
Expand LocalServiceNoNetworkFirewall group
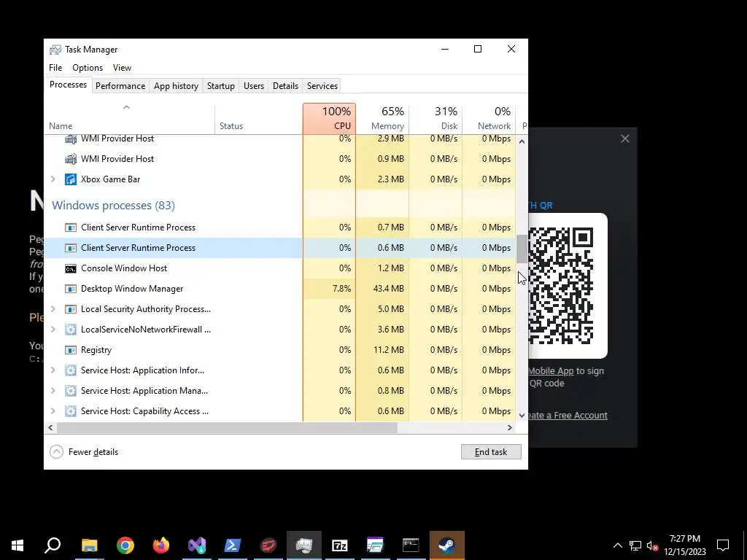pyautogui.click(x=53, y=330)
